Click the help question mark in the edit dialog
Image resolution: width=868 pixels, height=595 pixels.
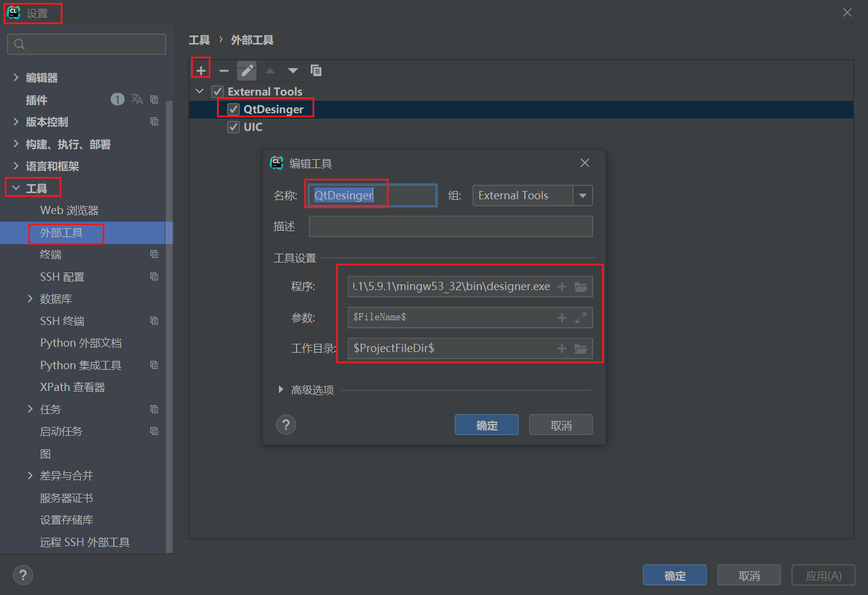pyautogui.click(x=286, y=424)
